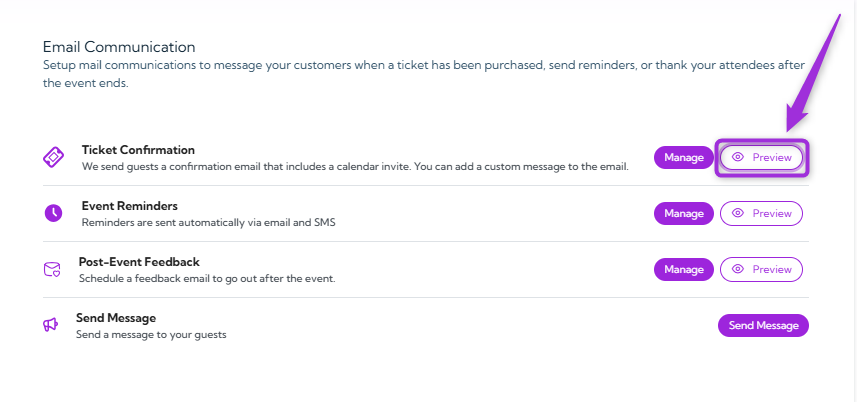
Task: Click the clock icon beside Event Reminders
Action: pyautogui.click(x=54, y=213)
